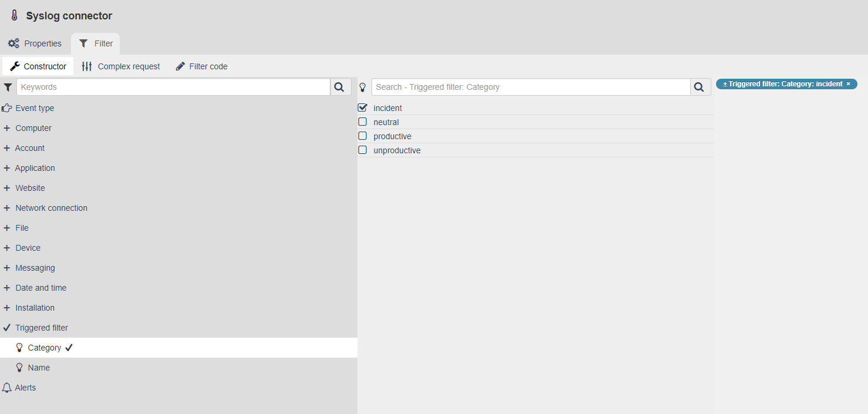This screenshot has width=868, height=414.
Task: Click the unproductive category label
Action: [x=397, y=150]
